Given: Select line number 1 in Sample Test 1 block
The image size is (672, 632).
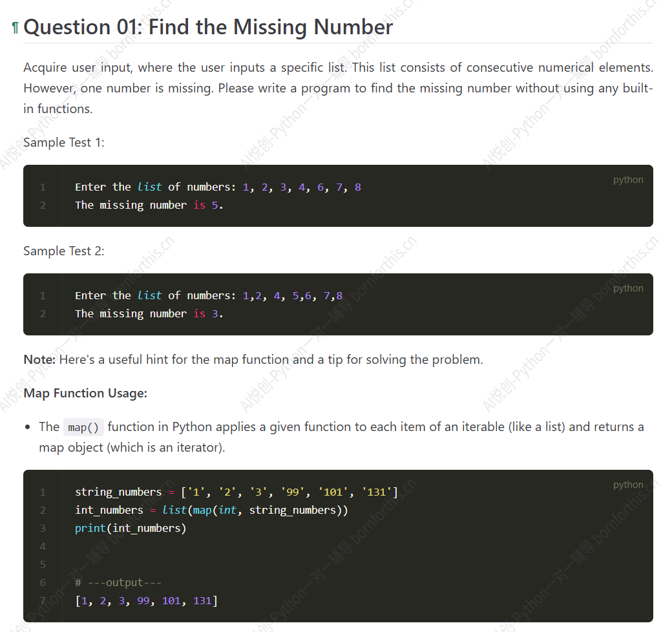Looking at the screenshot, I should point(43,187).
